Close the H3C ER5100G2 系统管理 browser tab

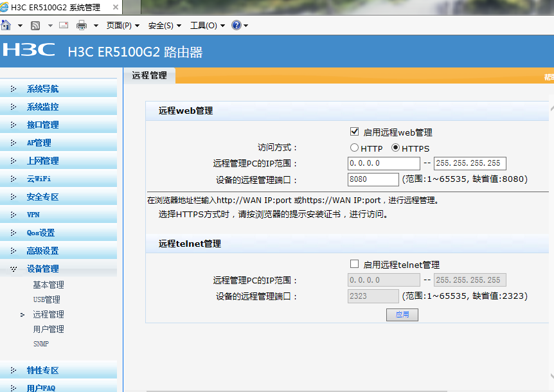coord(116,7)
